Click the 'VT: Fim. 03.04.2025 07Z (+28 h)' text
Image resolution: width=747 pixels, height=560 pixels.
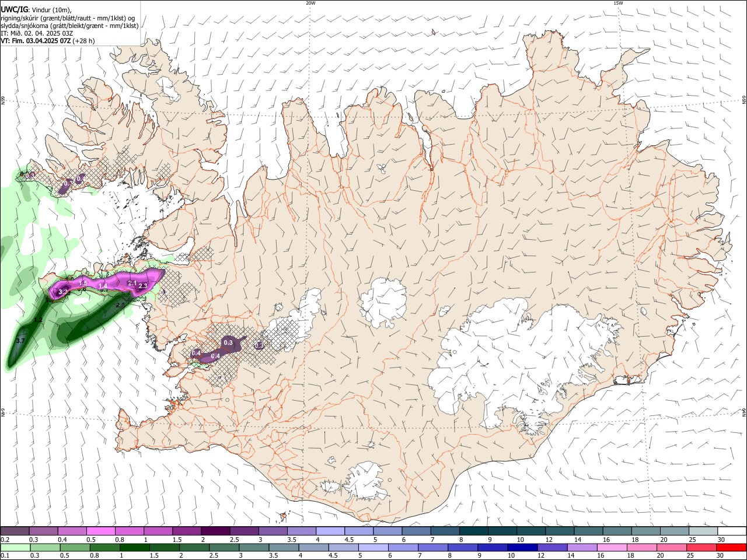point(47,41)
